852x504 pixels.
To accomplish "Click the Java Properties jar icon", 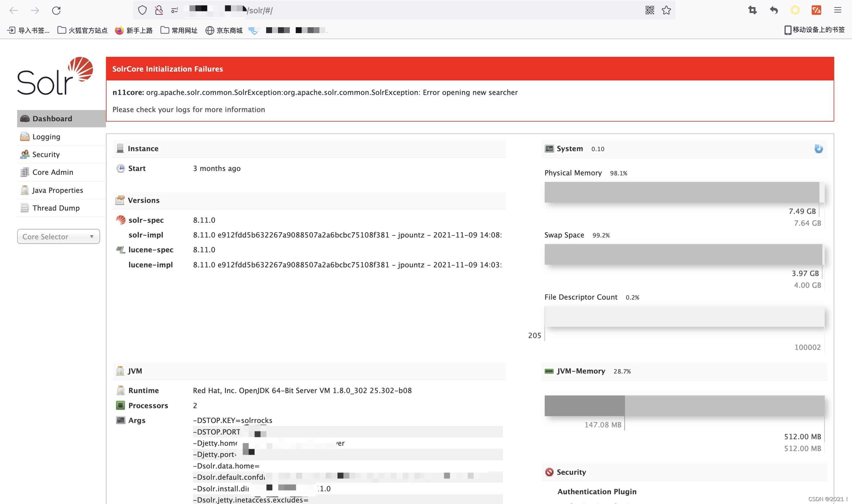I will (x=25, y=190).
